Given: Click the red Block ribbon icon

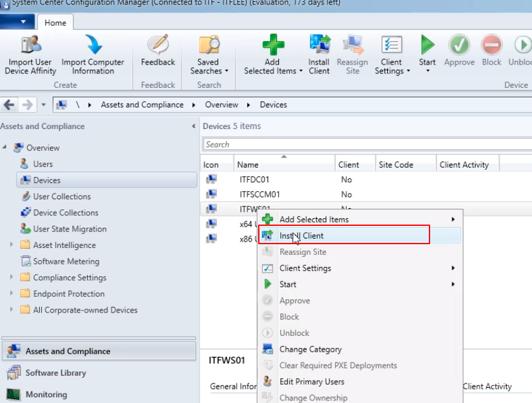Looking at the screenshot, I should coord(492,45).
